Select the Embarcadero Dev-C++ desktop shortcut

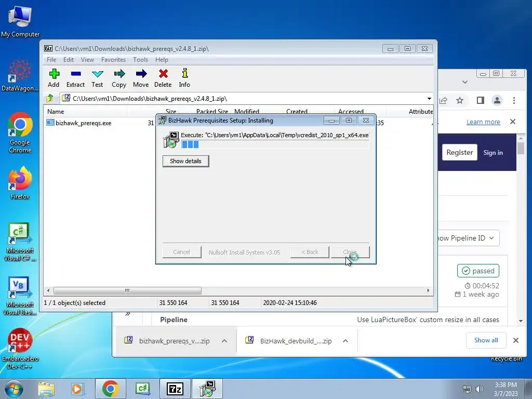point(20,349)
